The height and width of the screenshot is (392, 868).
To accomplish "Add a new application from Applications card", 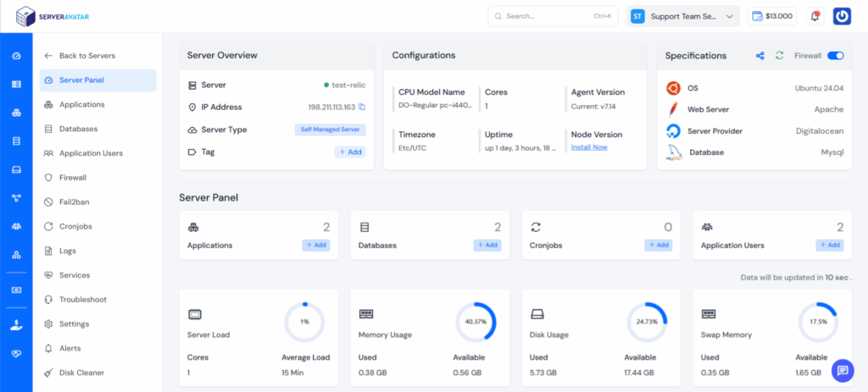I will [x=316, y=246].
